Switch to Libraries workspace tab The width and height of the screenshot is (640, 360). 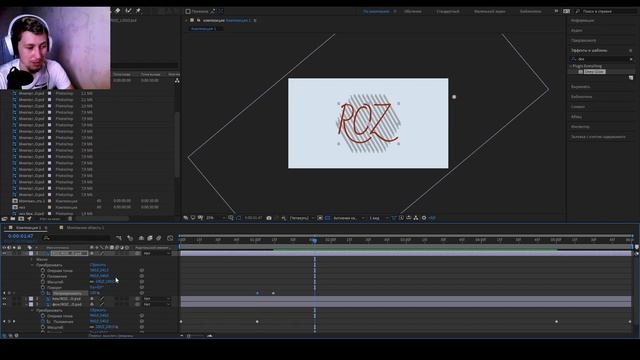pos(531,11)
